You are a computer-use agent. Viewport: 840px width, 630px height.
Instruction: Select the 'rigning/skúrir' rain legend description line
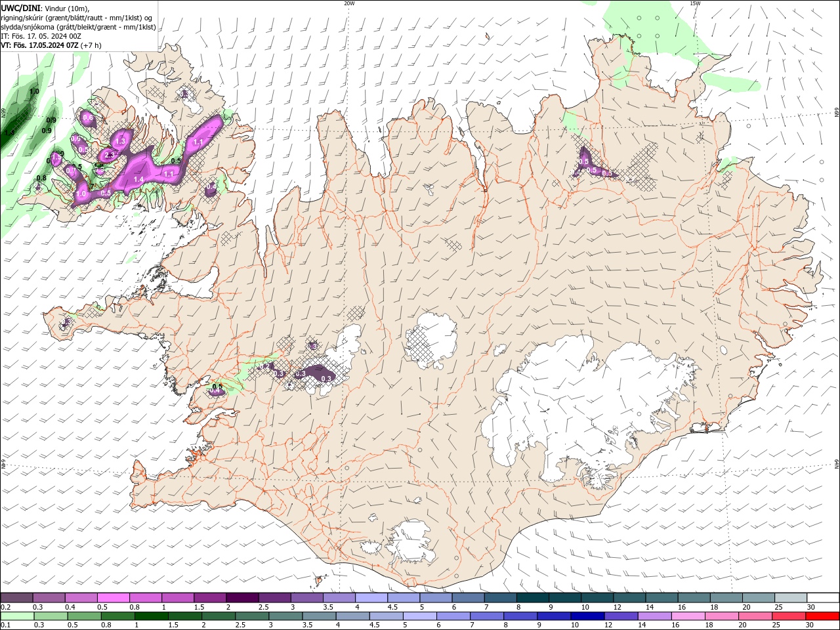tap(77, 17)
